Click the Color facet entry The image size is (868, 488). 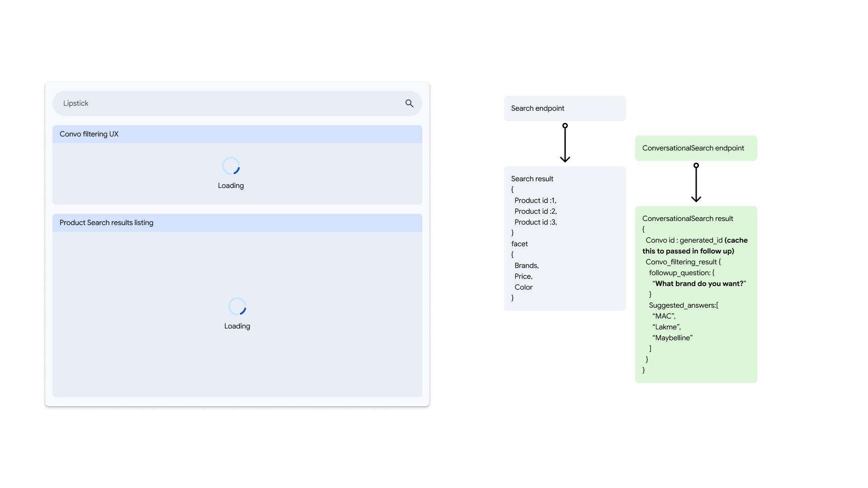pyautogui.click(x=523, y=287)
